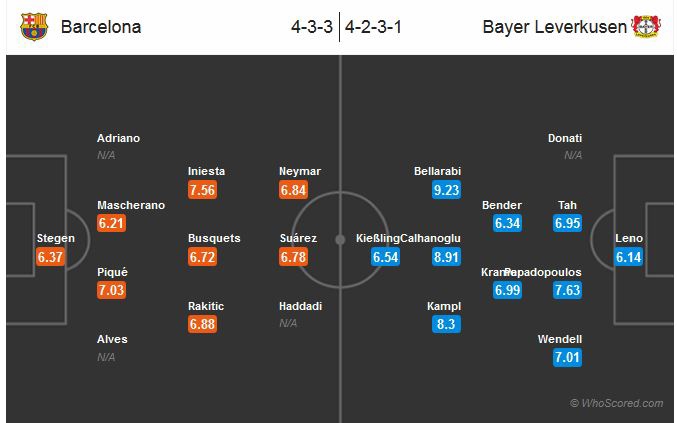Screen dimensions: 677x423
Task: Click Piqué's 7.03 rating badge
Action: (112, 290)
